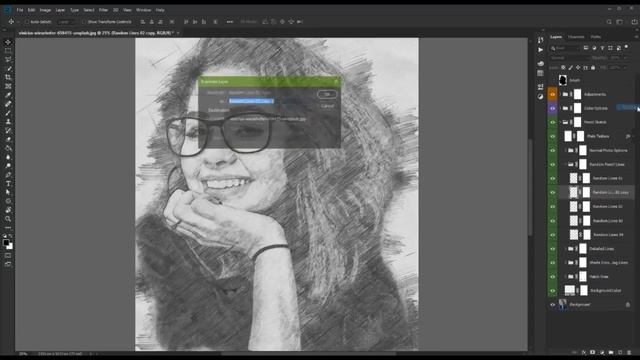Open the Edit menu
The height and width of the screenshot is (360, 640).
[31, 10]
